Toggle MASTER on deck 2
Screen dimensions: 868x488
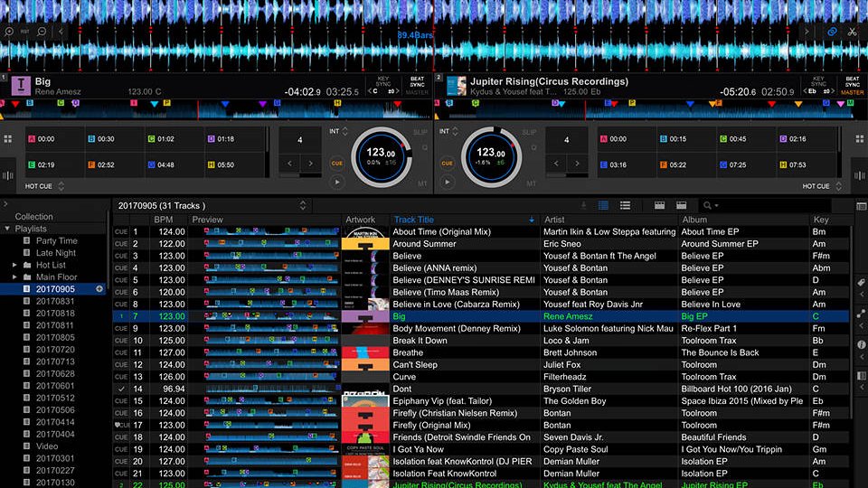[x=853, y=92]
